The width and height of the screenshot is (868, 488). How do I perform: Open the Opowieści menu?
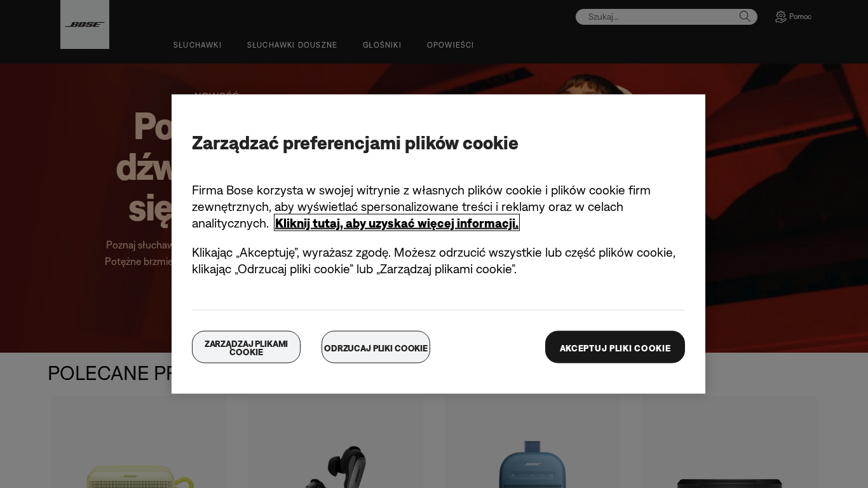click(x=451, y=45)
